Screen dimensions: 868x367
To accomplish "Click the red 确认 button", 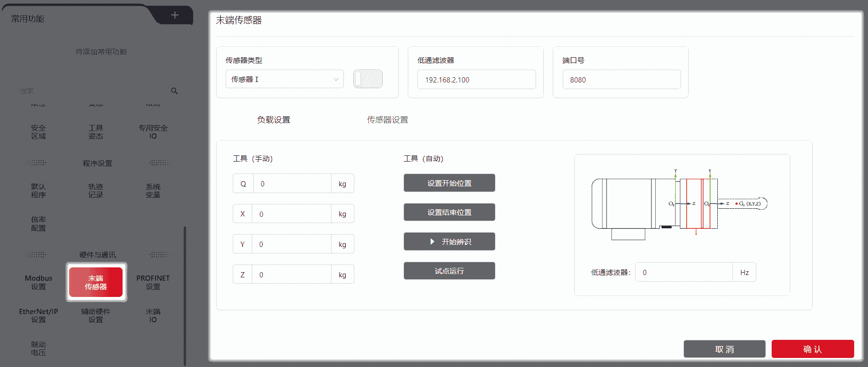I will [x=812, y=349].
